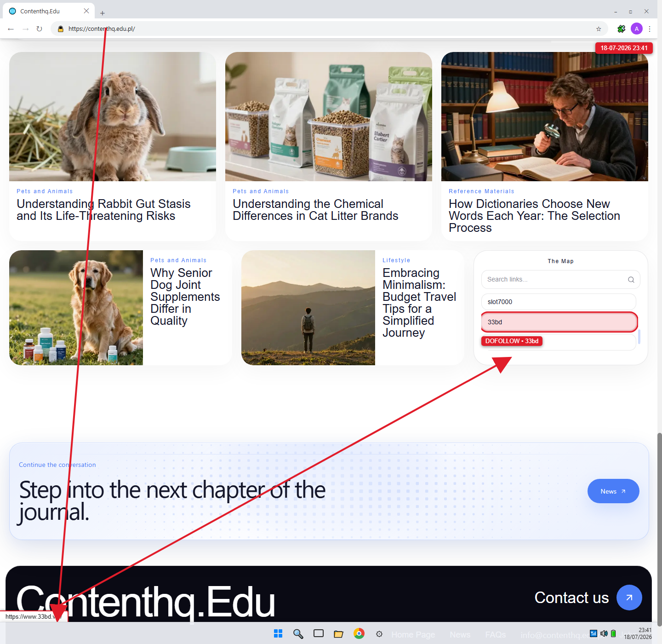Click Pets and Animals above cat litter article

(x=261, y=191)
